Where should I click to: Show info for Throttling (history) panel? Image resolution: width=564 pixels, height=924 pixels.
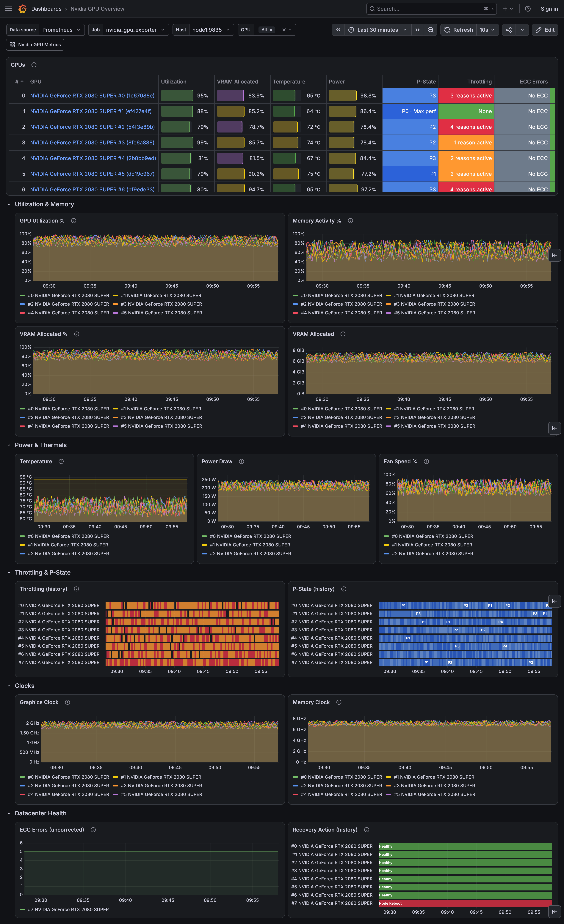(76, 589)
